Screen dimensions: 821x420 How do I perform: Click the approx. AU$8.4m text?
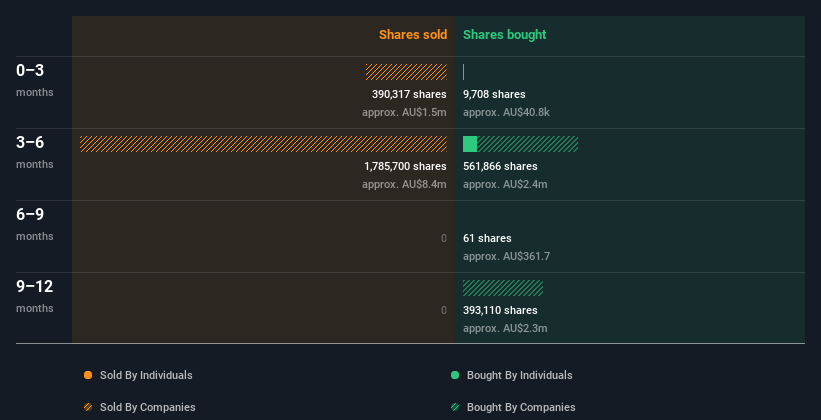[x=404, y=184]
